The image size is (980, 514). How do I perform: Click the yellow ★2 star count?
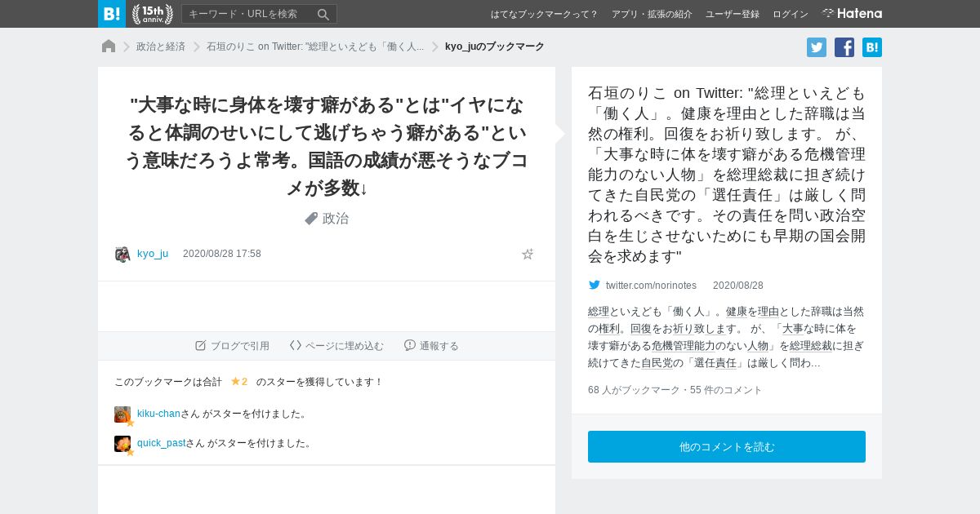(x=239, y=381)
